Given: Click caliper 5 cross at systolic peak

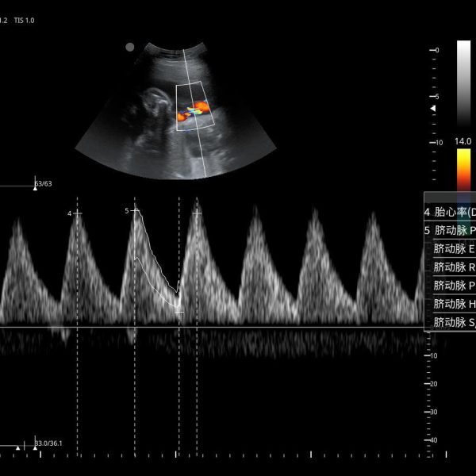Looking at the screenshot, I should (135, 210).
